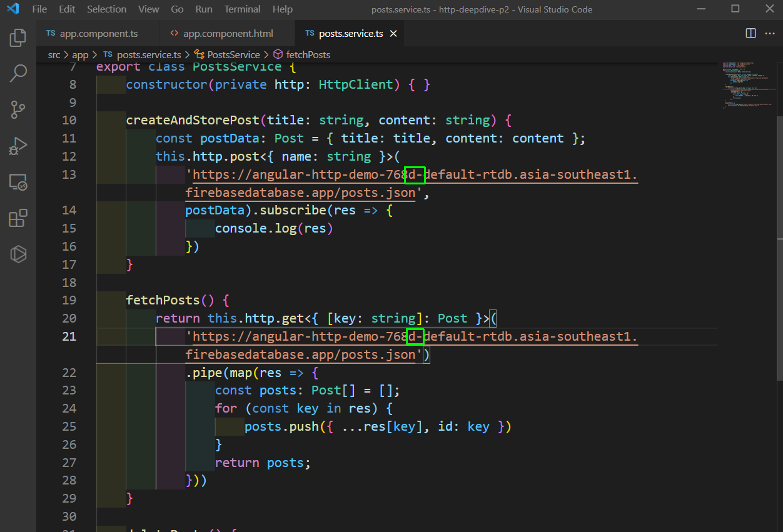The image size is (783, 532).
Task: Open the PostsService class breadcrumb
Action: [227, 55]
